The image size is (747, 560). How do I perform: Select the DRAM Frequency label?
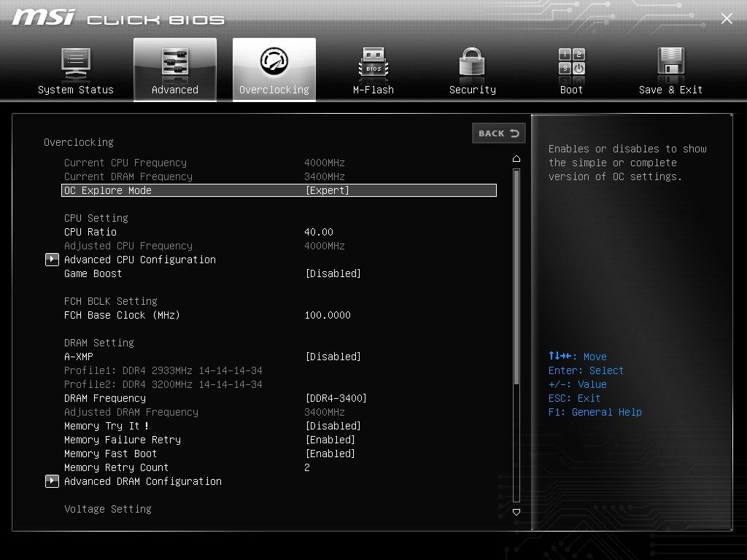(105, 398)
